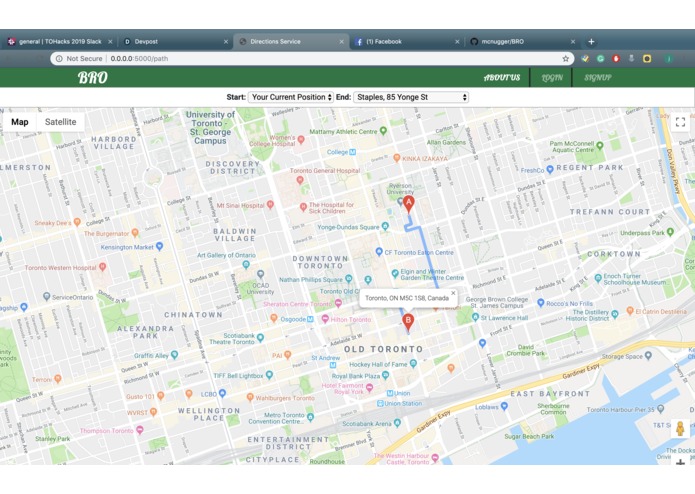Click the Metro Toronto Convention Centre marker
This screenshot has height=494, width=695.
tap(310, 417)
